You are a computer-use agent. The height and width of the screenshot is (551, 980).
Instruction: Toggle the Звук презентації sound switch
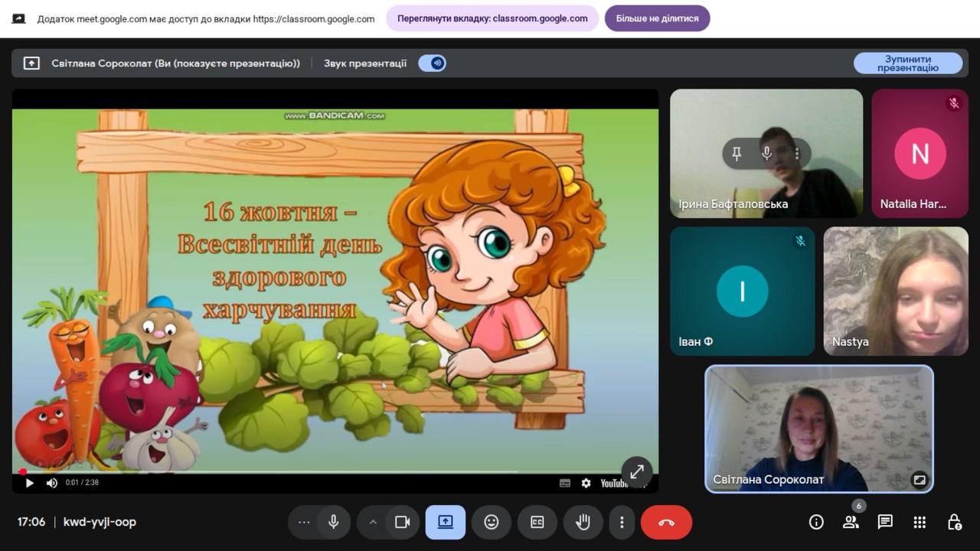click(433, 64)
